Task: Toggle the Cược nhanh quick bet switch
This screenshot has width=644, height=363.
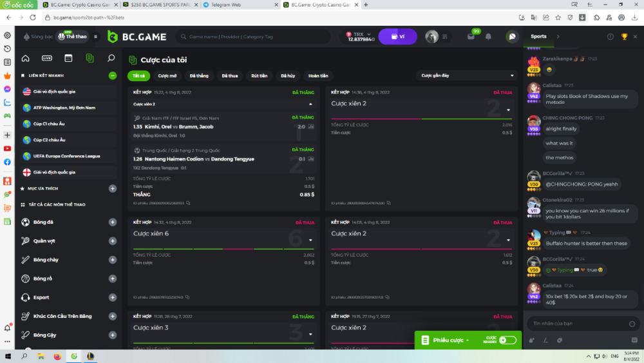Action: tap(507, 340)
